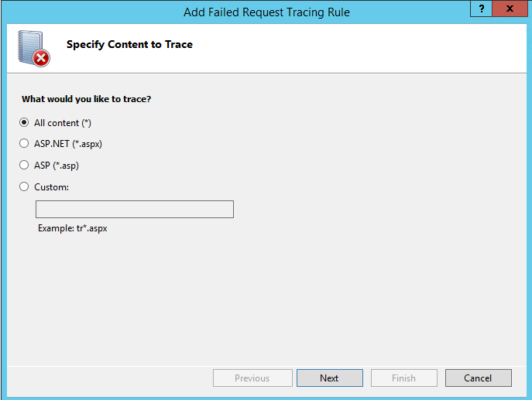The width and height of the screenshot is (532, 400).
Task: Click the greyed-out Previous button
Action: tap(252, 378)
